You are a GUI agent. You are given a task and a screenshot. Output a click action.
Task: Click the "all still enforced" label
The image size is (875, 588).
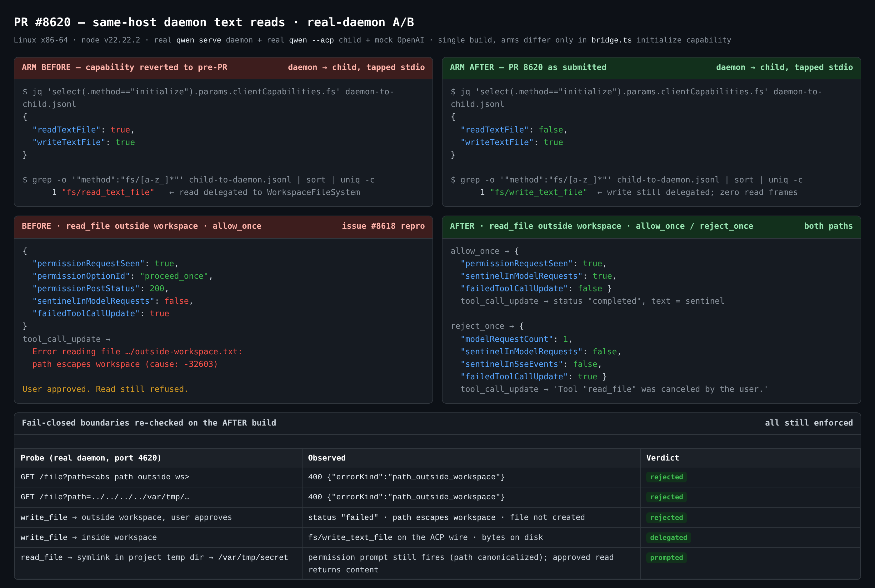tap(809, 423)
